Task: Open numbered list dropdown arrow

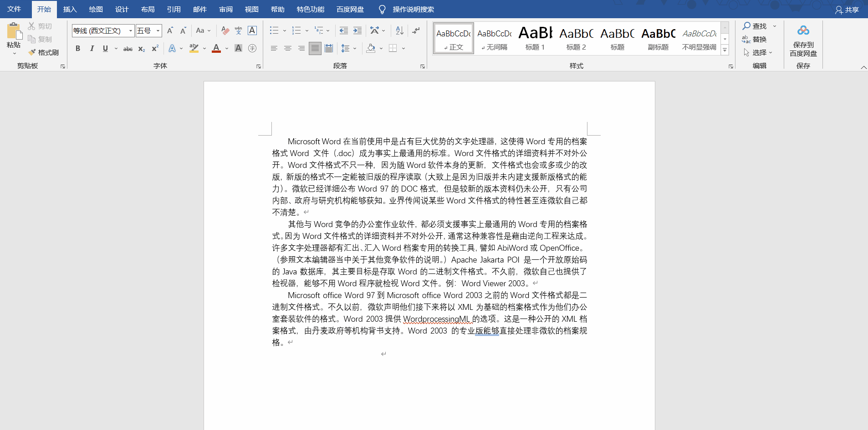Action: [307, 30]
